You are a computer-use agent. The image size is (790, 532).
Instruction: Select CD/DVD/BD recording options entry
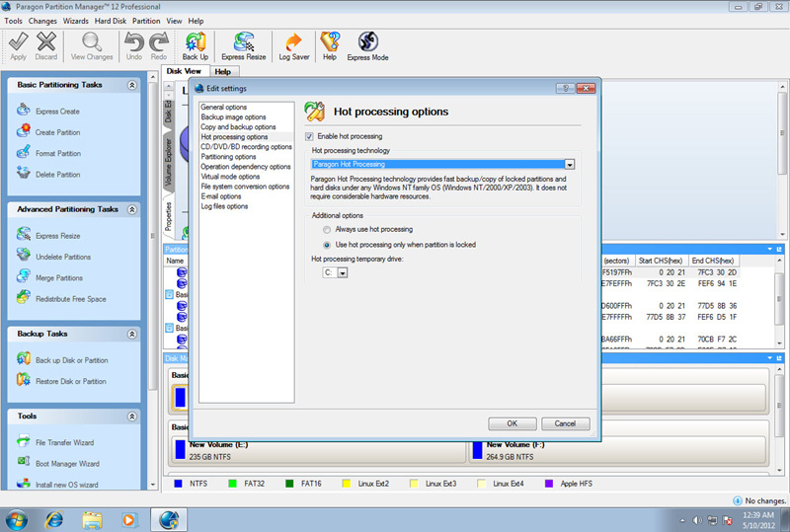pyautogui.click(x=246, y=147)
